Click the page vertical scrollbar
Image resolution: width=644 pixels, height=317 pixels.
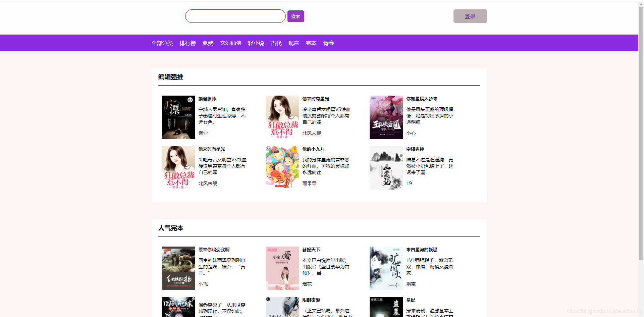(x=641, y=134)
